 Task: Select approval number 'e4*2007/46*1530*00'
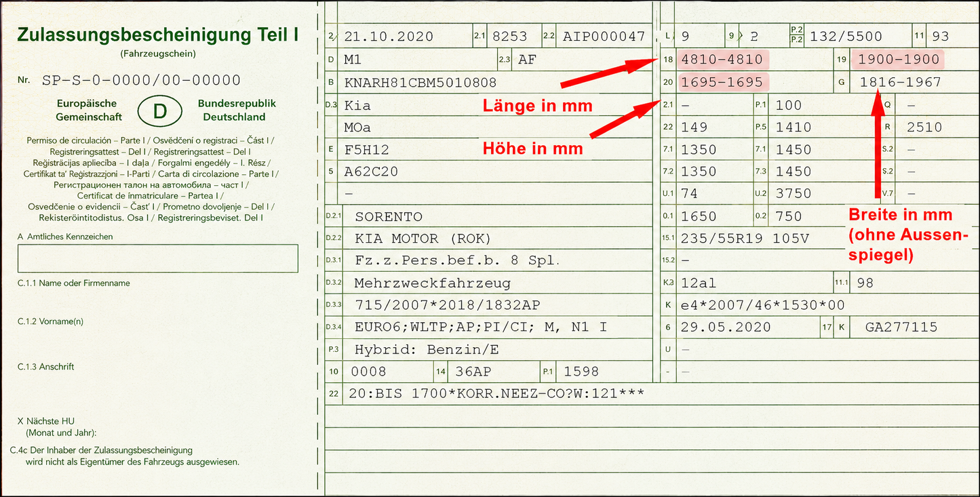762,306
